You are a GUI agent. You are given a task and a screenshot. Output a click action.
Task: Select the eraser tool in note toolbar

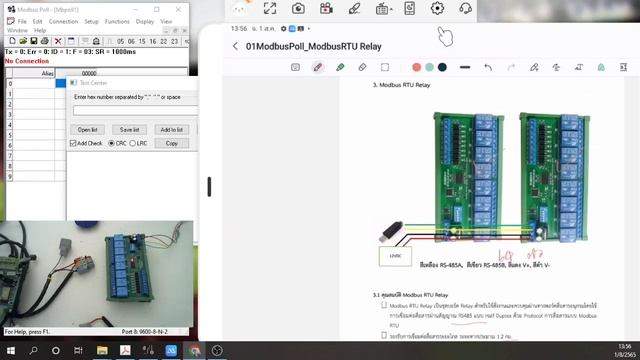(x=362, y=67)
